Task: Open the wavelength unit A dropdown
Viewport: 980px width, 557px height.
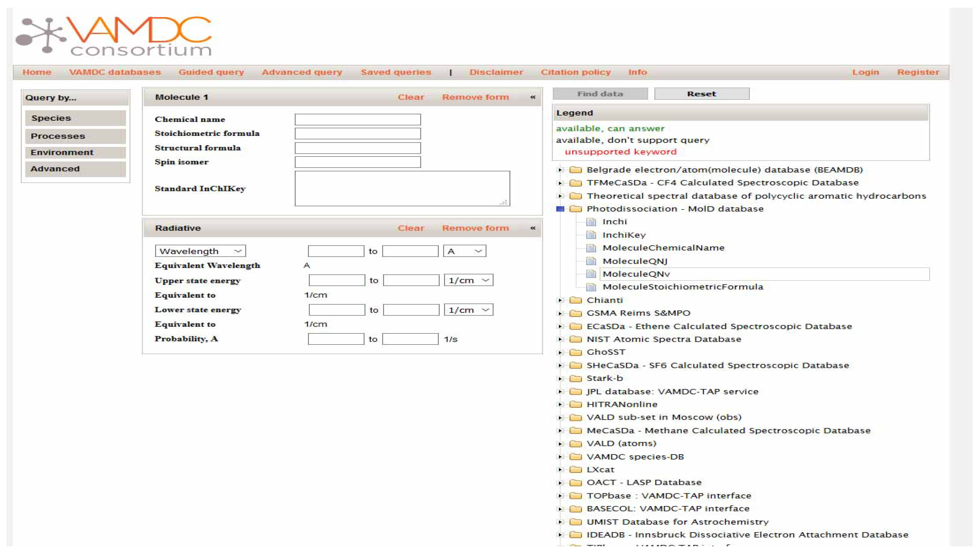Action: [x=464, y=251]
